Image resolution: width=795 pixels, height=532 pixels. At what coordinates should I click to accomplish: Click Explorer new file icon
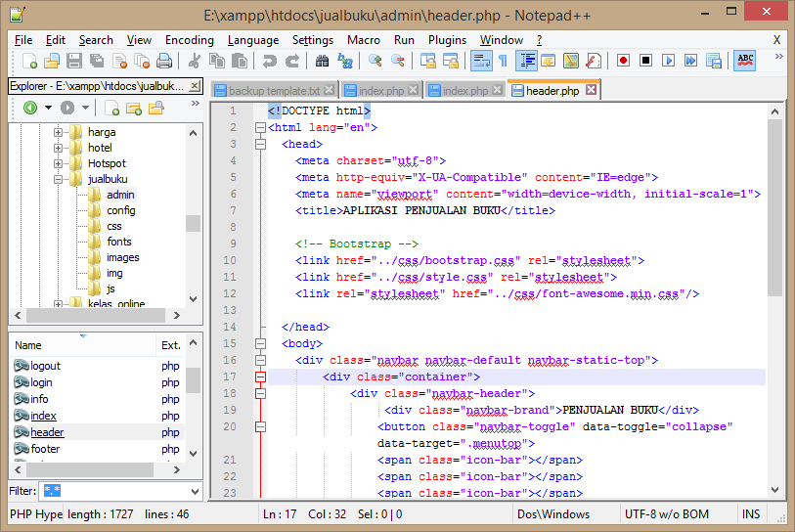pos(111,108)
